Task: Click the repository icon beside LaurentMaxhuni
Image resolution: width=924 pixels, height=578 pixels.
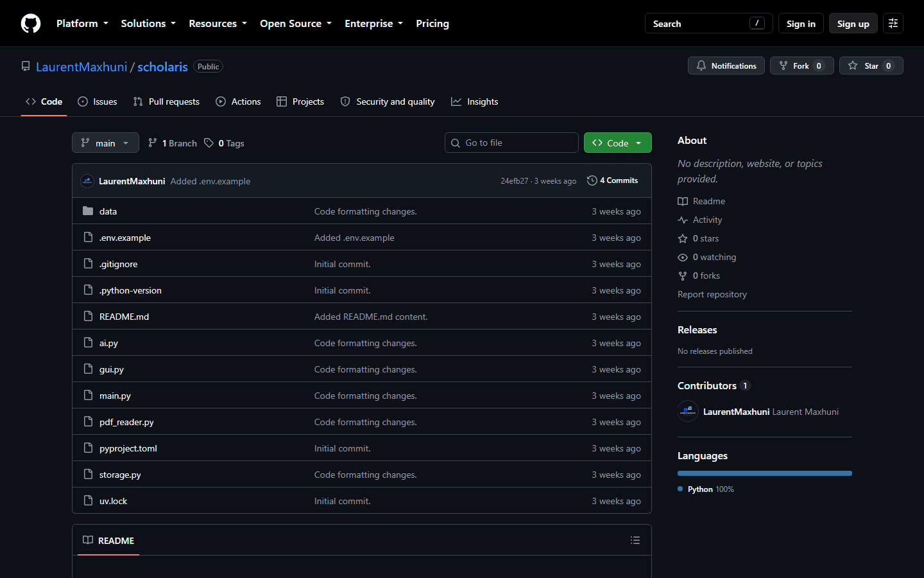Action: pos(26,66)
